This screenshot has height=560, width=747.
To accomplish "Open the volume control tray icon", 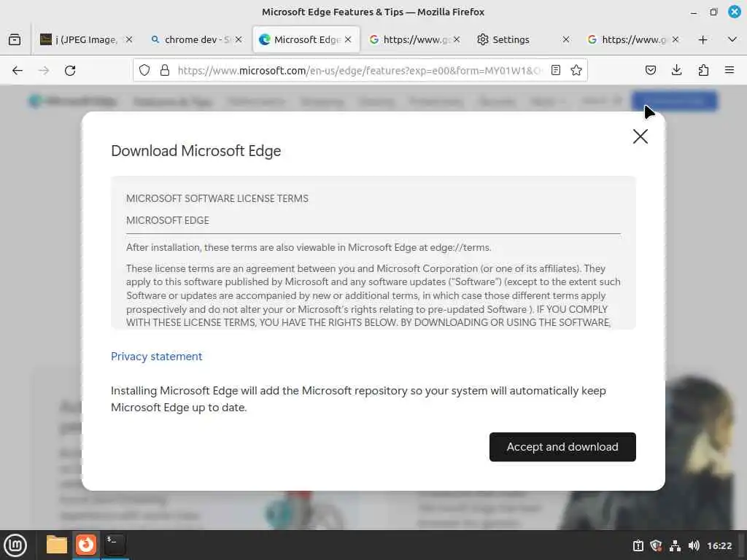I will 694,545.
